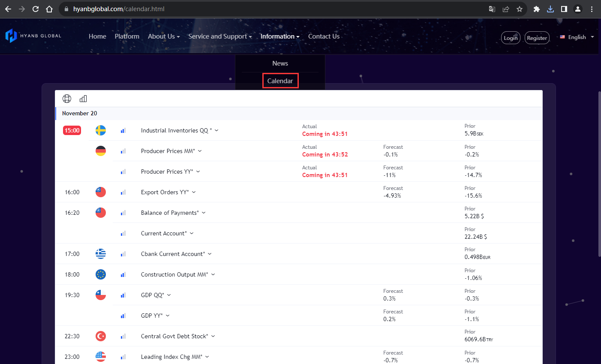
Task: Expand Producer Prices MM details
Action: point(200,151)
